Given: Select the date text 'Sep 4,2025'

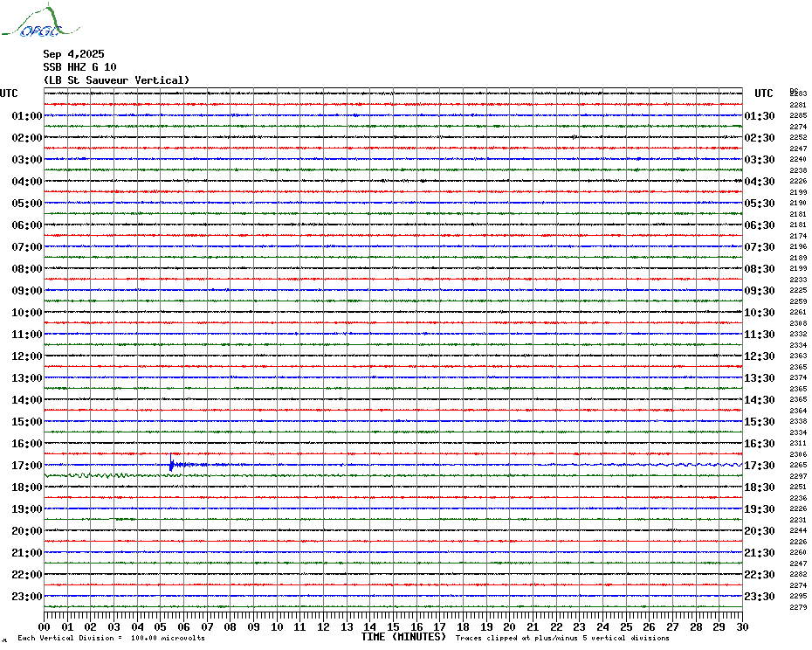Looking at the screenshot, I should 73,54.
